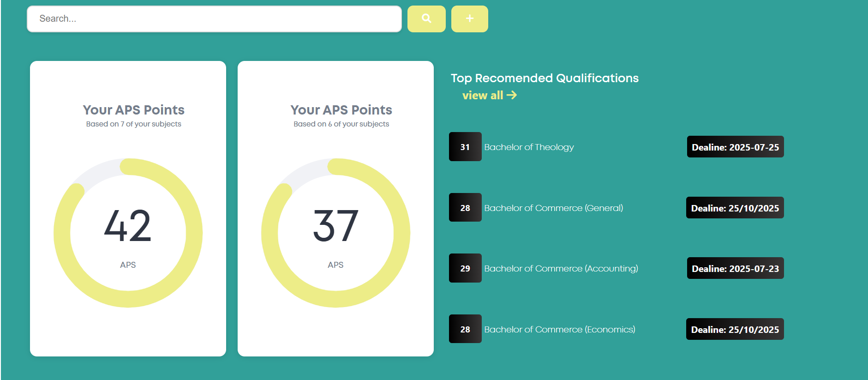Click the view all arrow icon
Viewport: 868px width, 380px height.
pyautogui.click(x=511, y=95)
